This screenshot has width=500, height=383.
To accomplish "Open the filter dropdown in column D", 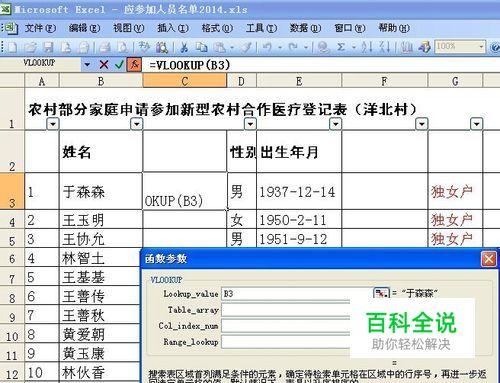I will click(250, 124).
